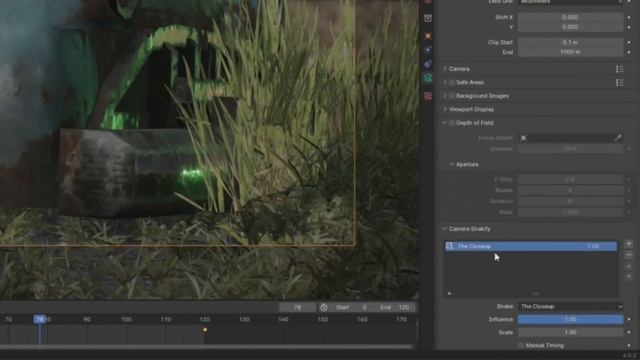Click the Clip End 1000 m field

point(571,52)
